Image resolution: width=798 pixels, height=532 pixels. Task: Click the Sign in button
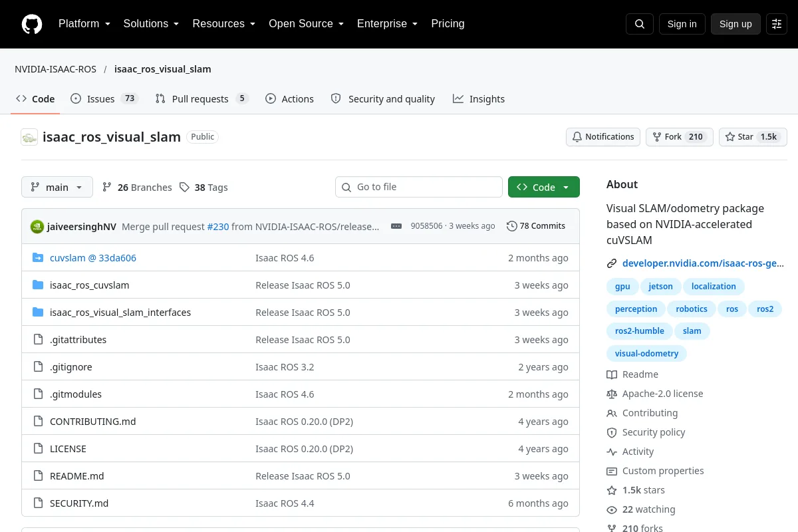click(x=682, y=24)
